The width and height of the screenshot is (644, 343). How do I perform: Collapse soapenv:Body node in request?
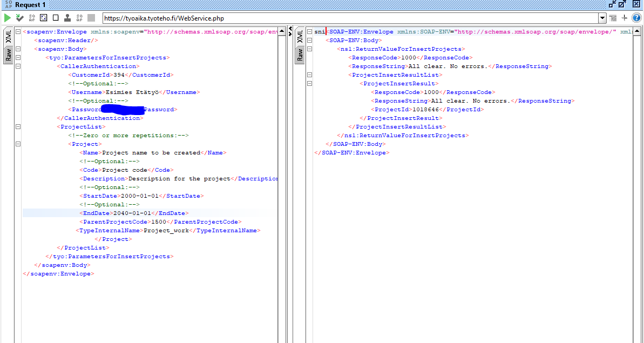click(18, 49)
